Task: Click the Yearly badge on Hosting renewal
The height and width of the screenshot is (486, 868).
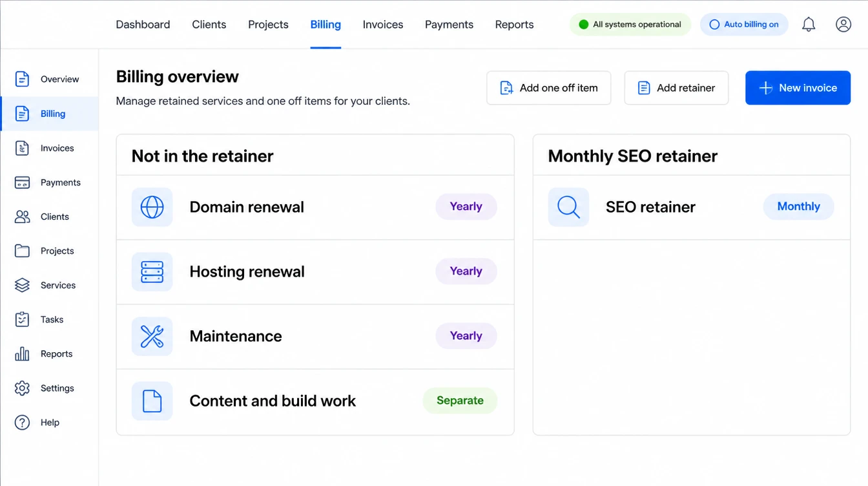Action: pos(466,271)
